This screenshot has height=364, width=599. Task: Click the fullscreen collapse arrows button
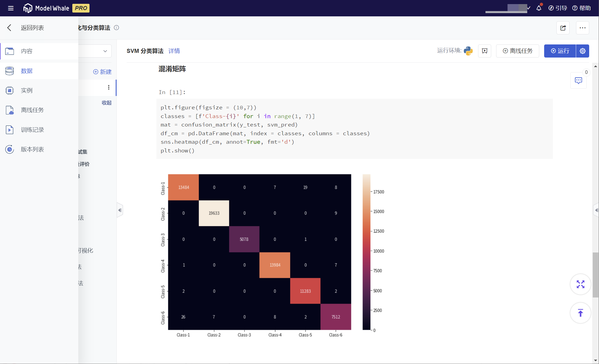point(580,284)
